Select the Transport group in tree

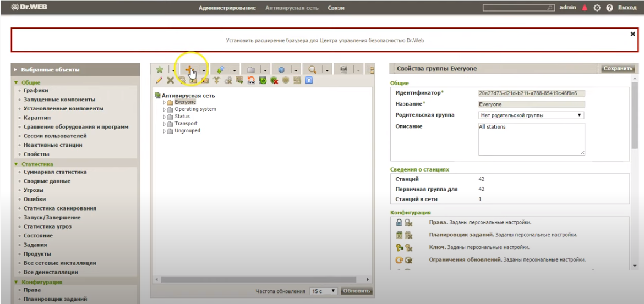pyautogui.click(x=186, y=124)
